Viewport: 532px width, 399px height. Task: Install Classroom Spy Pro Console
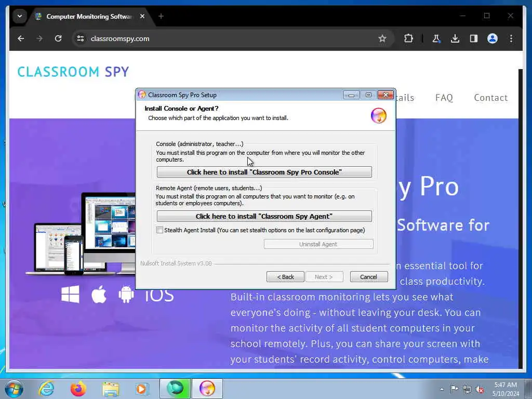tap(264, 172)
